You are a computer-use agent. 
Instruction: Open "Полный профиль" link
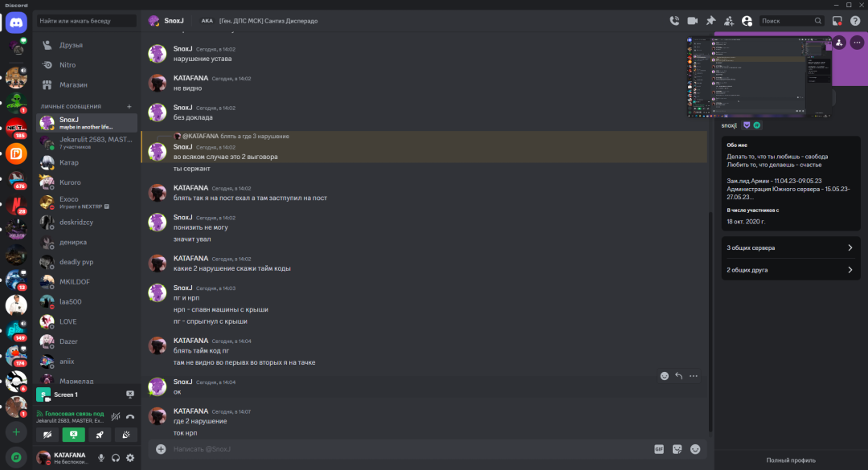[x=791, y=460]
